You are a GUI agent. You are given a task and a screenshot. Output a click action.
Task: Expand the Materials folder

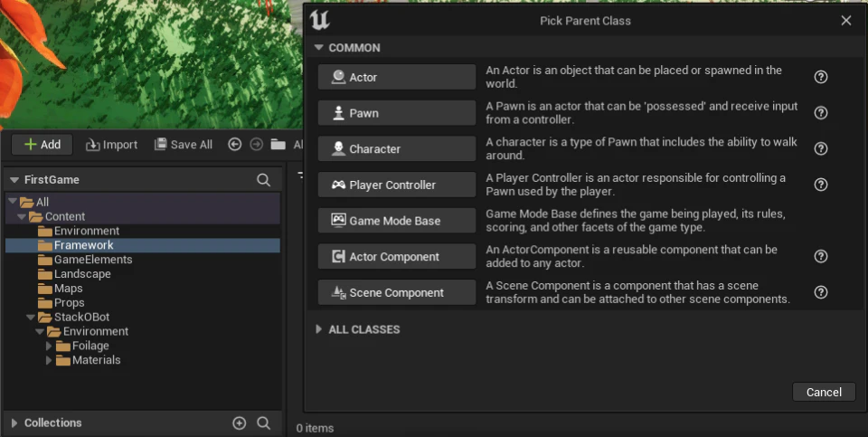coord(49,361)
